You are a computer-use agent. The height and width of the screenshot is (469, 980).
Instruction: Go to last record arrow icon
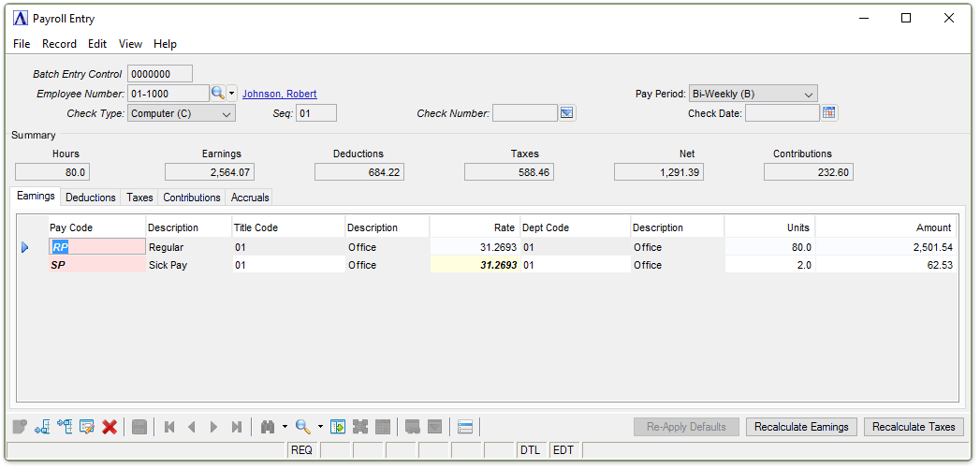[236, 427]
